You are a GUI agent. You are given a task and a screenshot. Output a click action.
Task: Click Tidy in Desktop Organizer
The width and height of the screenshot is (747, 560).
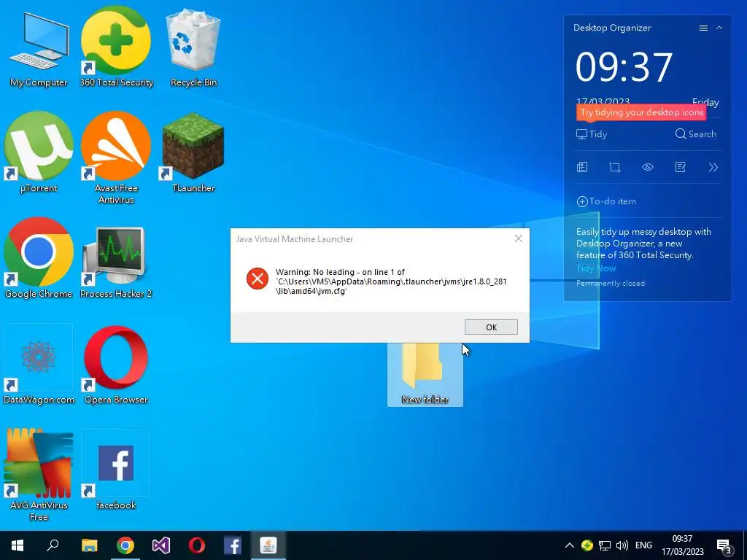(592, 134)
